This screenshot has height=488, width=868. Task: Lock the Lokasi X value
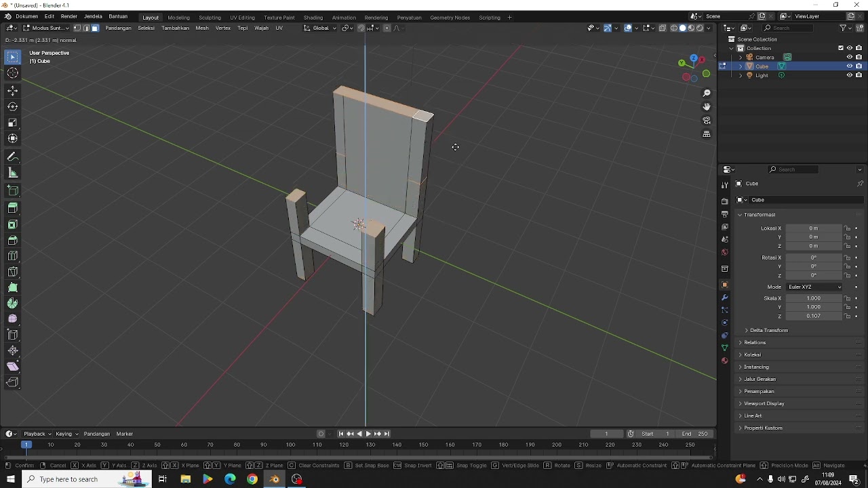[x=848, y=228]
